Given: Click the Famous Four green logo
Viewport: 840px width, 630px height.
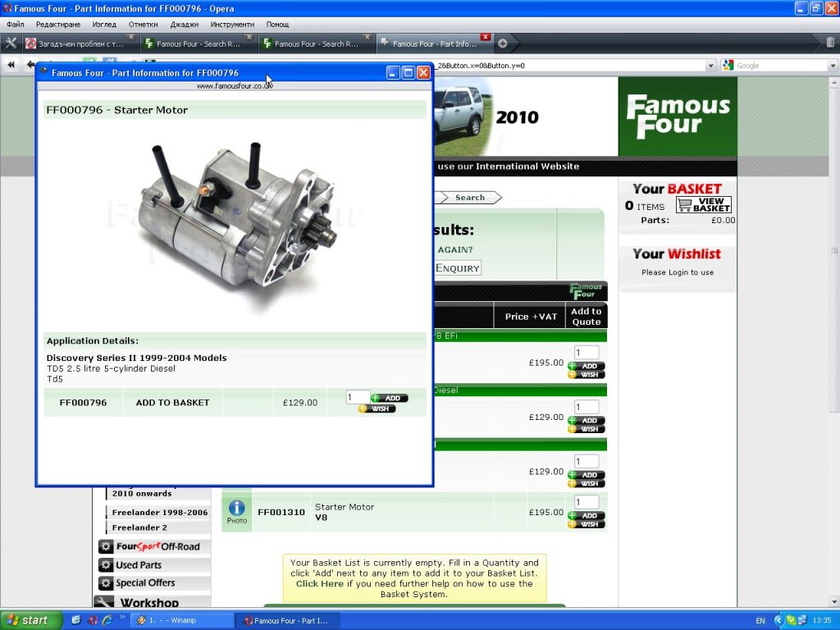Looking at the screenshot, I should pyautogui.click(x=678, y=116).
